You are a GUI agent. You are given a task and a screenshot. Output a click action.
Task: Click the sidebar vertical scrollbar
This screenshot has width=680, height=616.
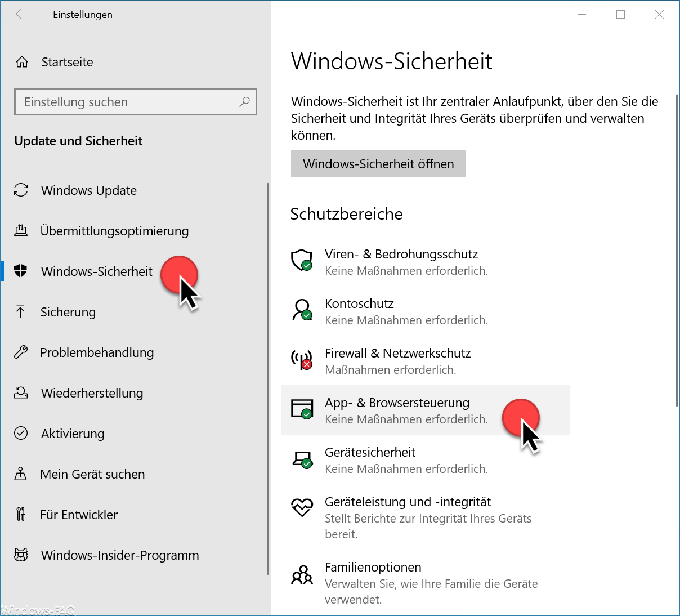pyautogui.click(x=268, y=378)
